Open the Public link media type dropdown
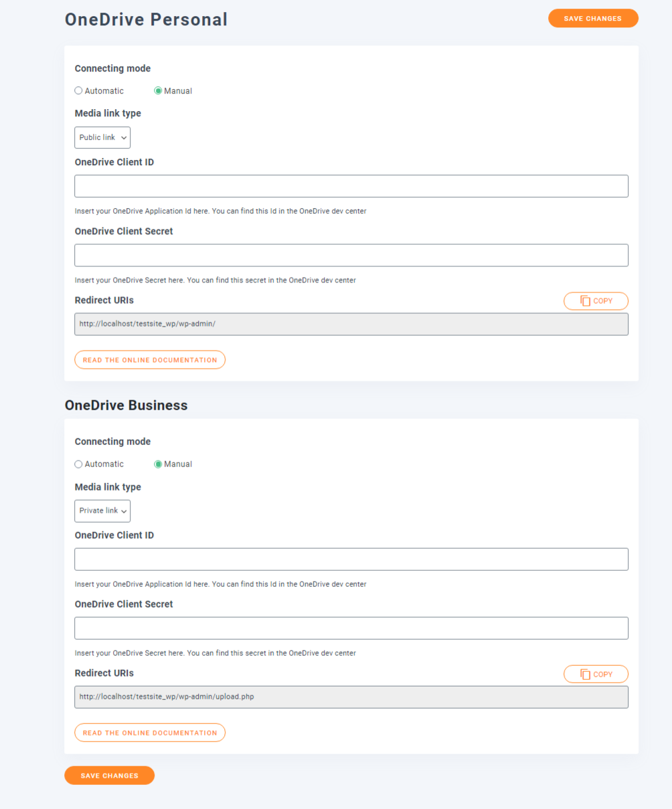 coord(102,137)
